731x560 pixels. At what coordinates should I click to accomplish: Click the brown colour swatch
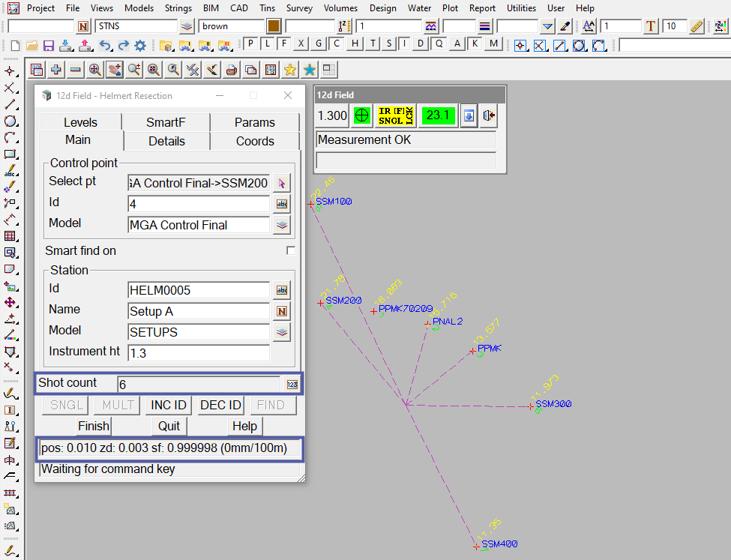tap(274, 27)
